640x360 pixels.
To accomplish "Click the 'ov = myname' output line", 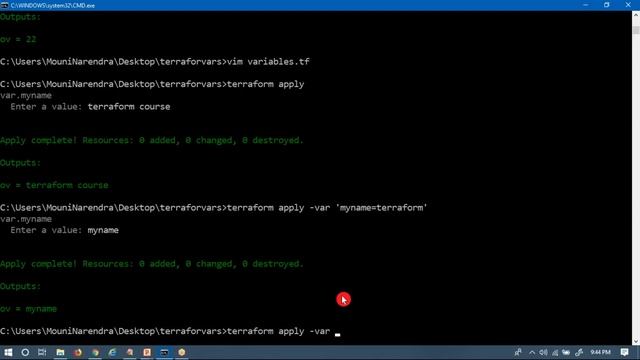I will [x=29, y=309].
